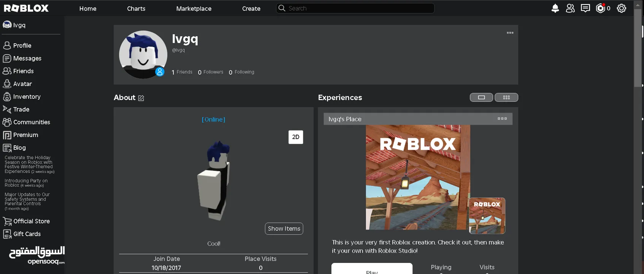This screenshot has height=274, width=644.
Task: Click Show Items button
Action: 284,229
